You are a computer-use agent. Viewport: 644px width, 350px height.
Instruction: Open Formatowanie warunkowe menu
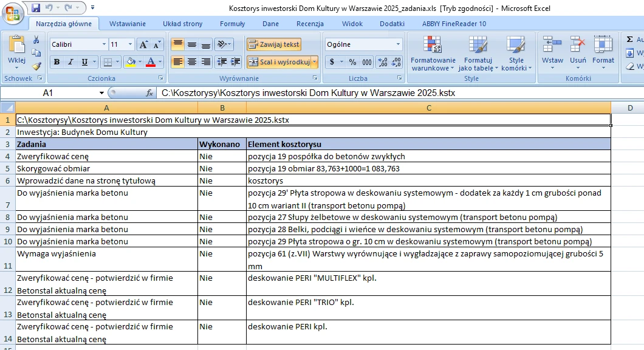click(x=433, y=53)
